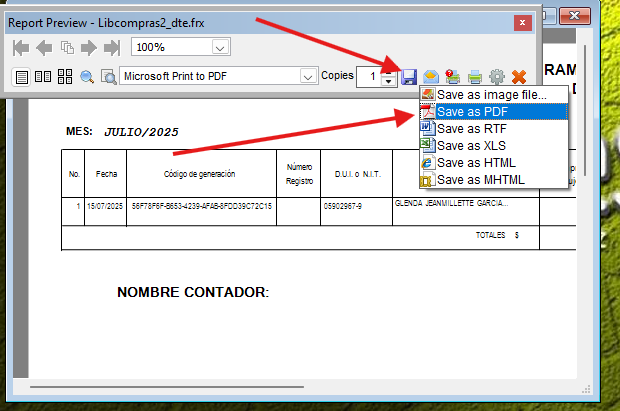This screenshot has width=620, height=411.
Task: Open the 100% zoom dropdown
Action: tap(220, 48)
